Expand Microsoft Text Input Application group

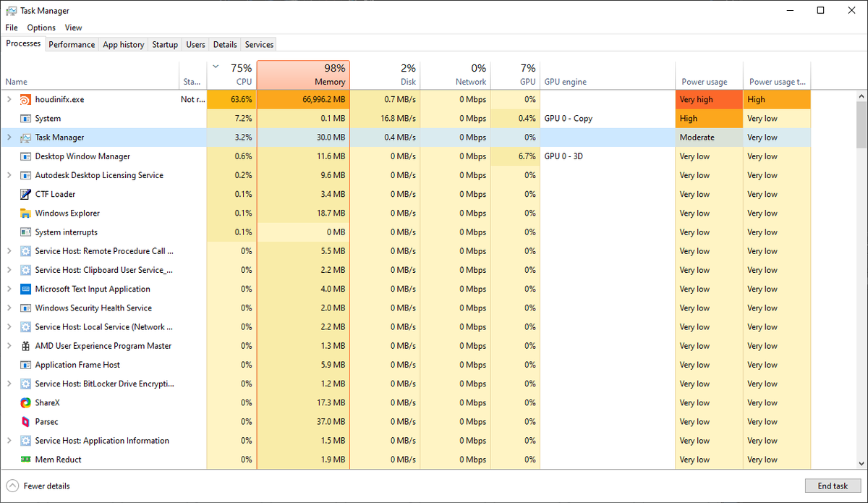9,289
